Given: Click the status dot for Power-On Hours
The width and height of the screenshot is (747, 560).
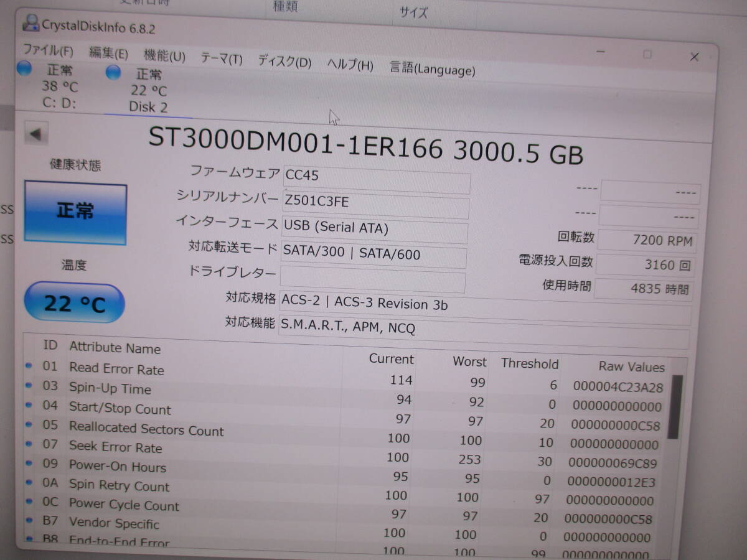Looking at the screenshot, I should (29, 462).
